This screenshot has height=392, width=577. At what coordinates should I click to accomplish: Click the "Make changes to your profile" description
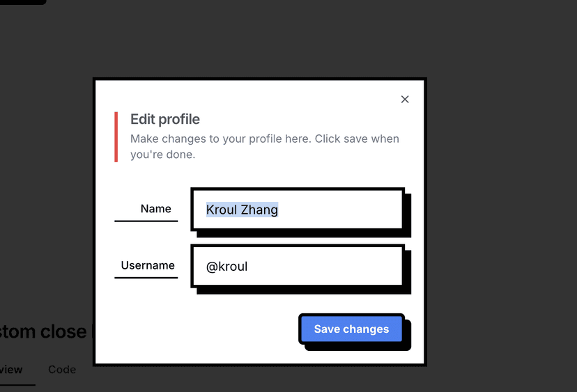pyautogui.click(x=265, y=139)
